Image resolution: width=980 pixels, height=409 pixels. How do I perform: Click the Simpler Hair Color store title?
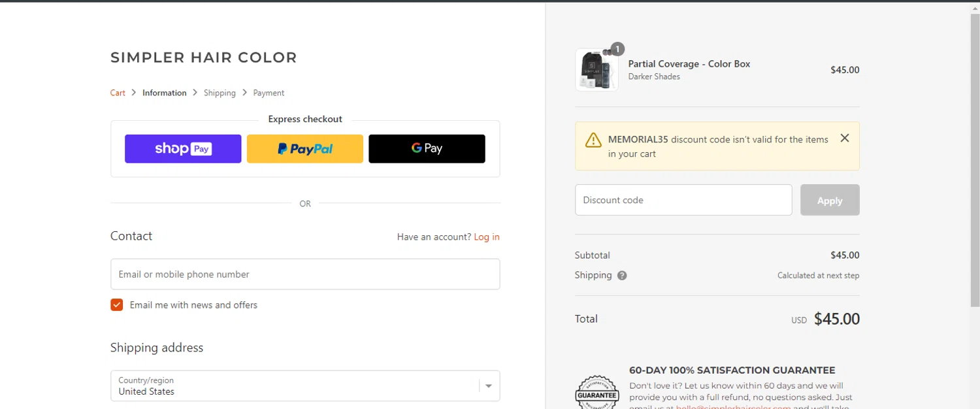click(204, 57)
